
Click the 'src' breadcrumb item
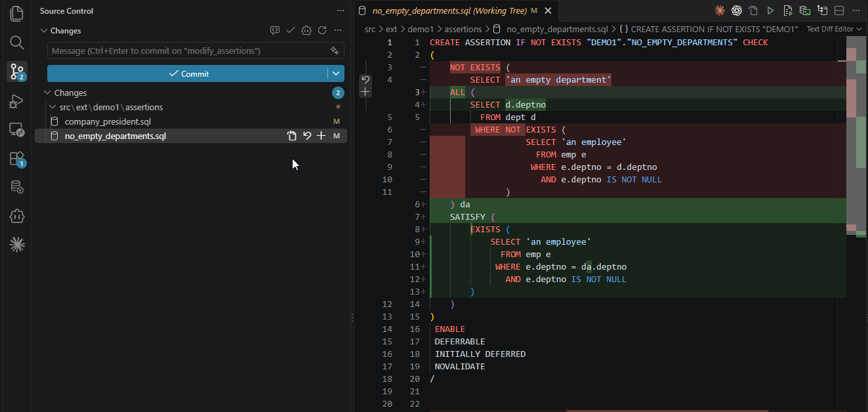point(371,29)
